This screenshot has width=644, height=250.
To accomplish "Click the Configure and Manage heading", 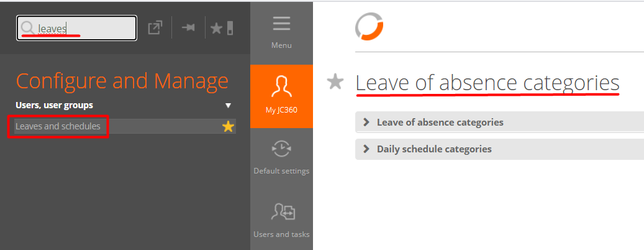I will pos(122,81).
